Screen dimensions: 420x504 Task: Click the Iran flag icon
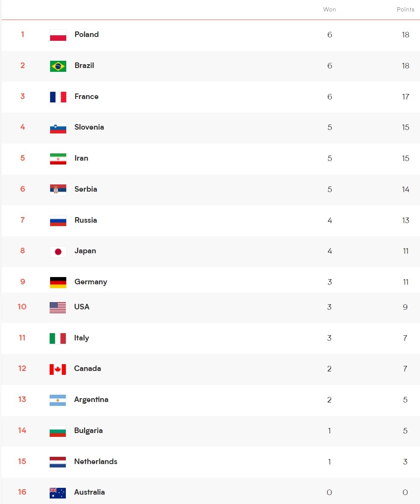pos(58,159)
